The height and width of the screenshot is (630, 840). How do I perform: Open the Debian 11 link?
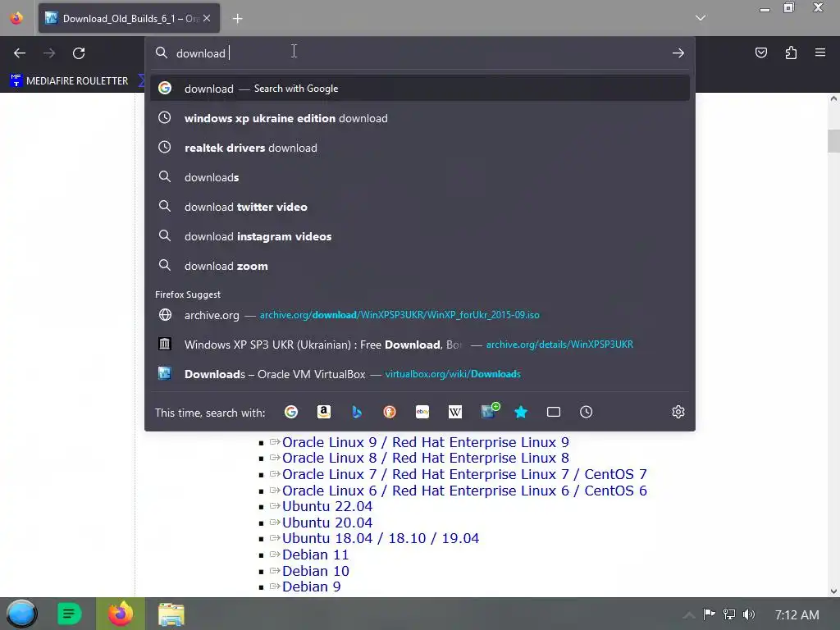tap(316, 555)
